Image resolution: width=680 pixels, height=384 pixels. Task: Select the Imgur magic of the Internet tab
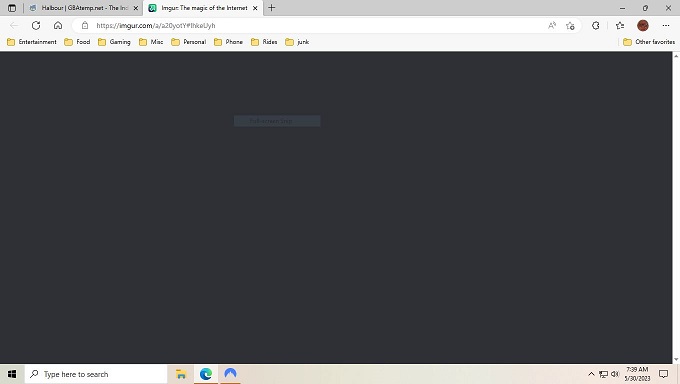[203, 8]
